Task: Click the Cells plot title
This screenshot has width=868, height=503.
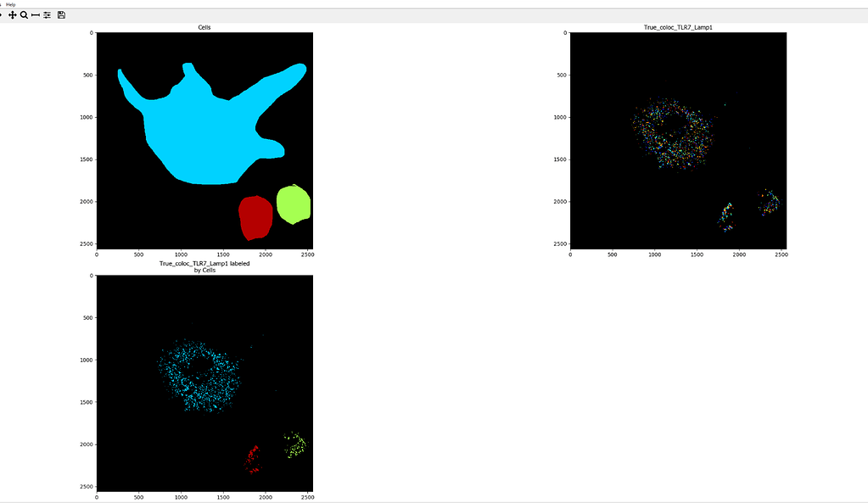Action: (x=204, y=26)
